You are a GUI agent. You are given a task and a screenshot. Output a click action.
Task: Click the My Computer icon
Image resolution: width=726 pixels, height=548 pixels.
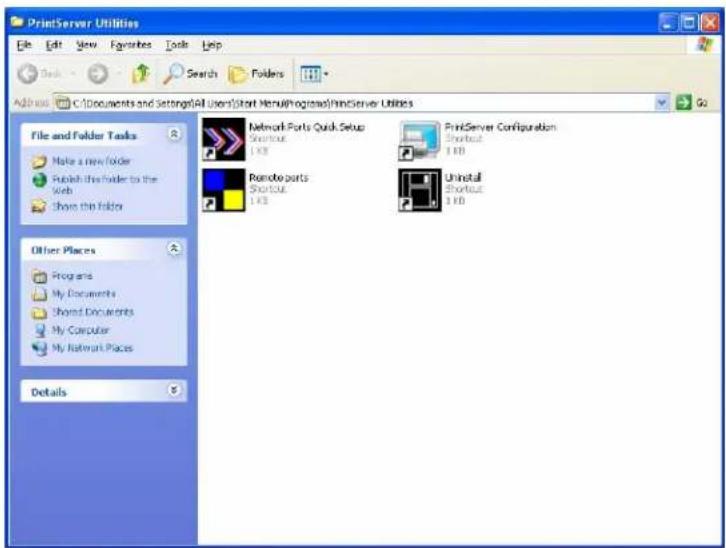(x=40, y=330)
